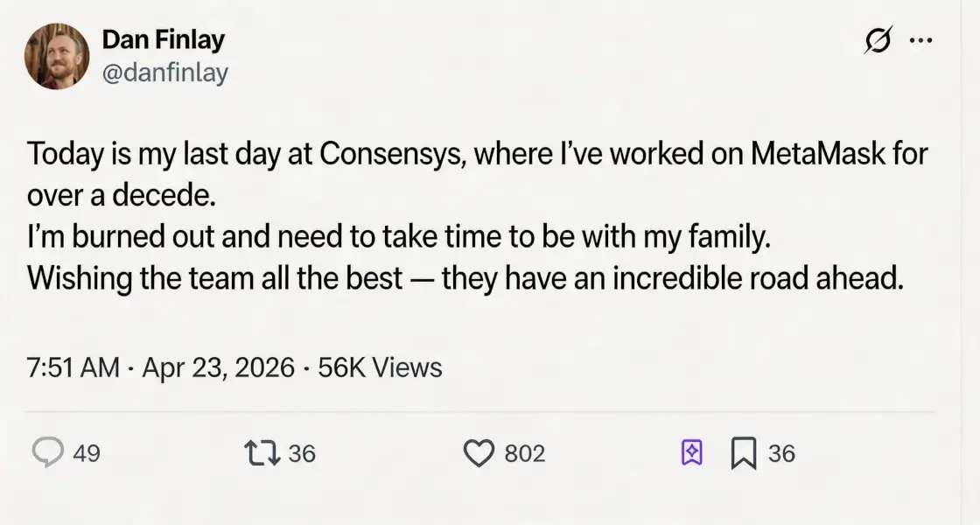This screenshot has height=525, width=980.
Task: Click the 7:51 AM timestamp
Action: point(73,367)
